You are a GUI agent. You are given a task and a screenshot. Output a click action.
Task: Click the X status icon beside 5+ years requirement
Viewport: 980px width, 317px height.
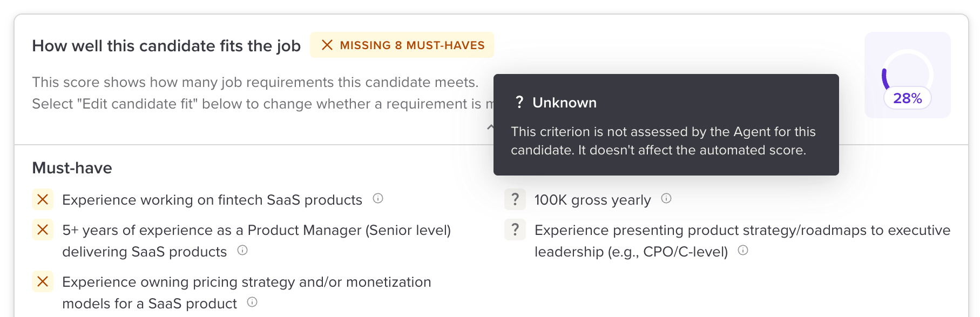click(x=43, y=230)
